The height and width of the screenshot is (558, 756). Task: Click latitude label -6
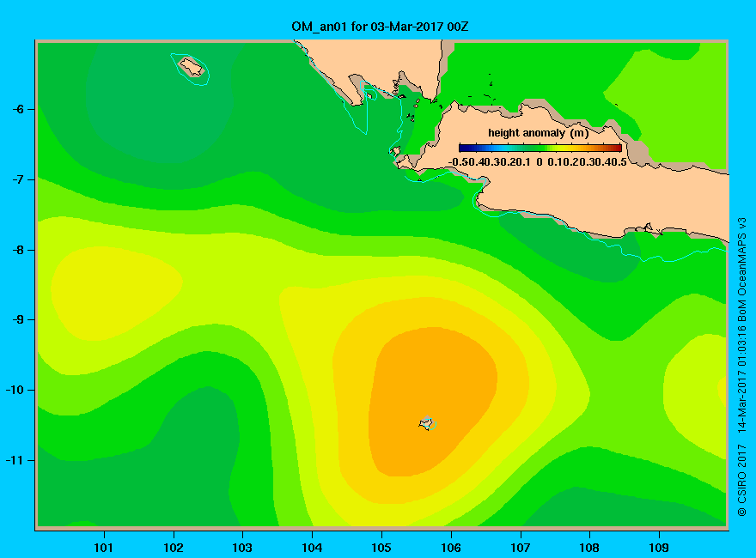(x=18, y=109)
